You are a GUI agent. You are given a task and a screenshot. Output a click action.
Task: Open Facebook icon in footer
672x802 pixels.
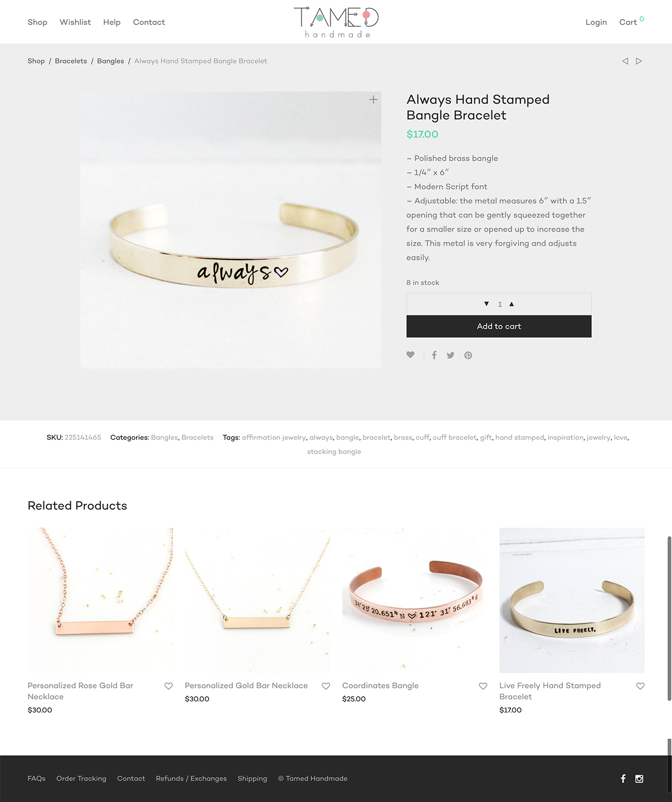pyautogui.click(x=623, y=779)
